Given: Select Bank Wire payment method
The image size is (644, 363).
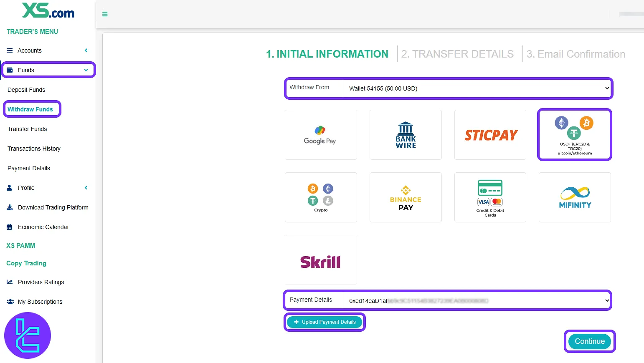Looking at the screenshot, I should [406, 135].
